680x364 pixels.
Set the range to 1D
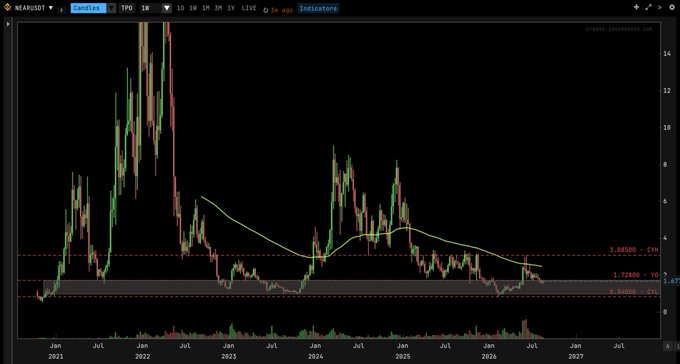[x=181, y=8]
